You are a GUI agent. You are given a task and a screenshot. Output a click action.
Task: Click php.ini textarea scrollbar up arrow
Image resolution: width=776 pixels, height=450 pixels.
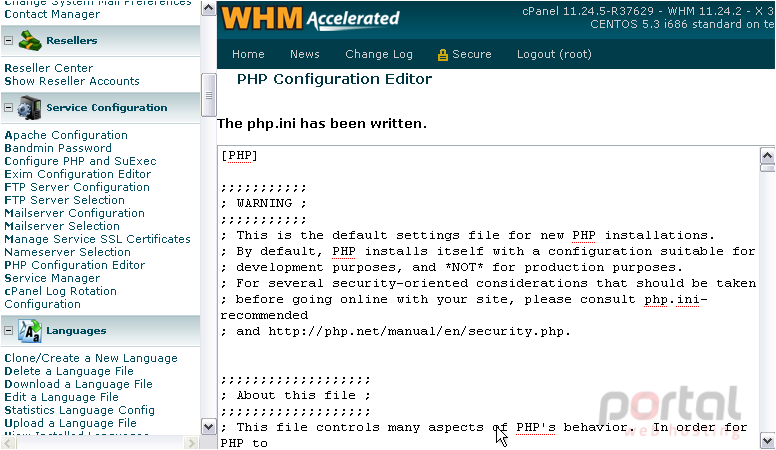click(767, 156)
